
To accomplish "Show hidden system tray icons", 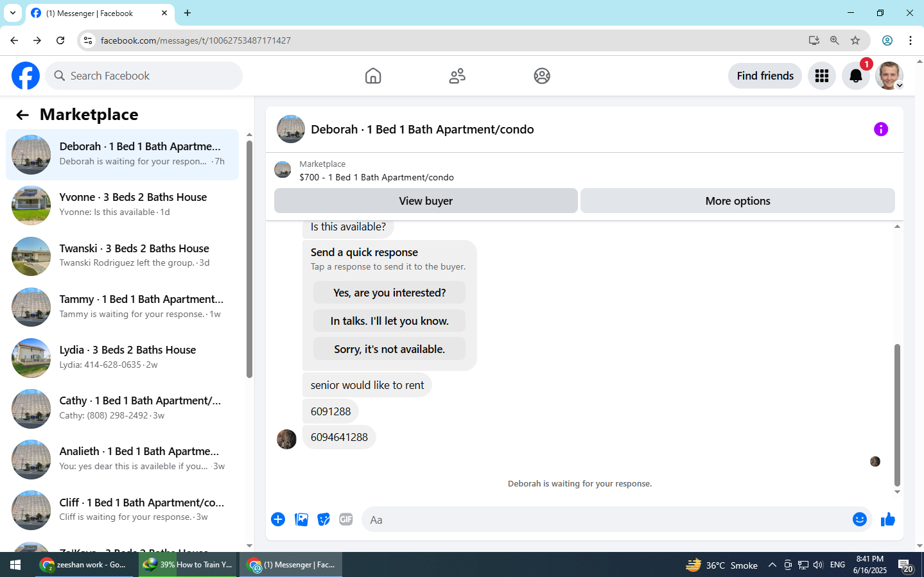I will [772, 565].
